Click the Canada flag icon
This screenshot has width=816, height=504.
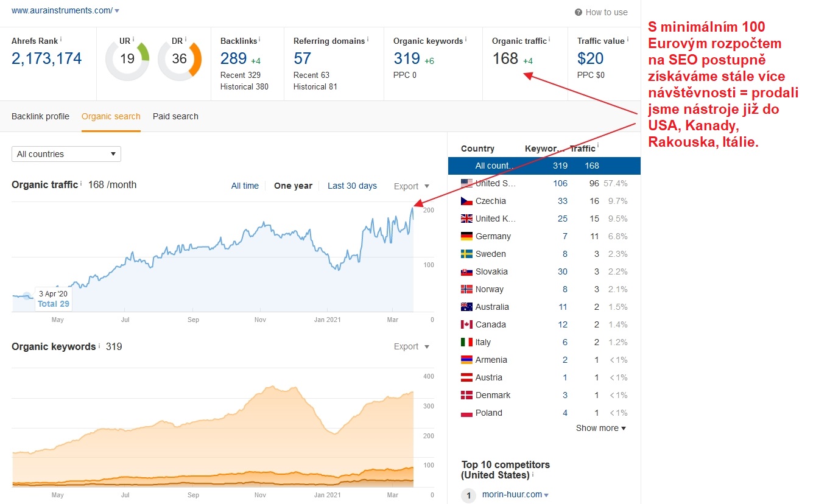466,324
